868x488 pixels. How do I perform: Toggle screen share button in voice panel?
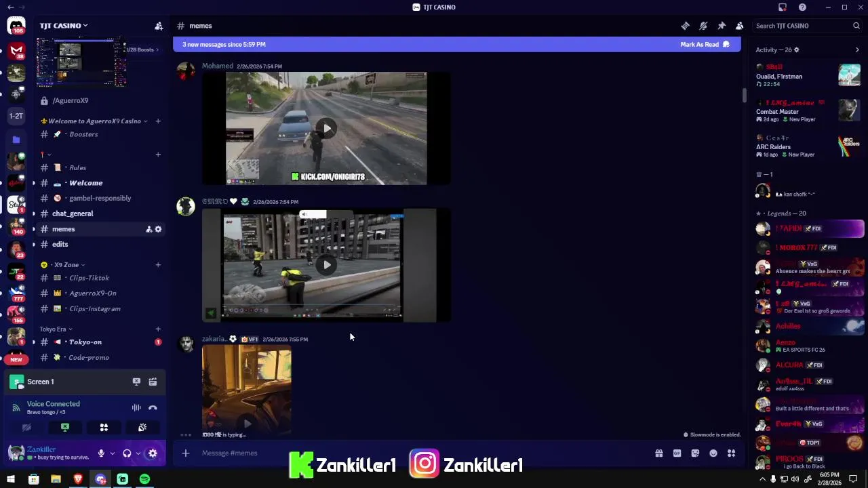point(65,428)
